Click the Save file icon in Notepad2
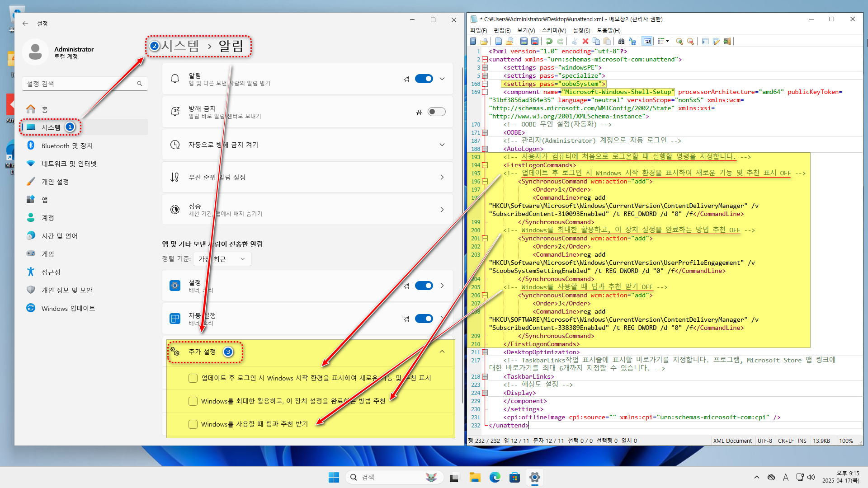The image size is (868, 488). tap(524, 41)
